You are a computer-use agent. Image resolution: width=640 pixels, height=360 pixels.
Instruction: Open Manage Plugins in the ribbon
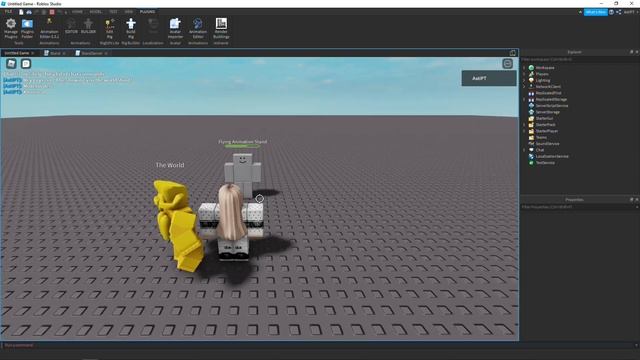pos(11,28)
